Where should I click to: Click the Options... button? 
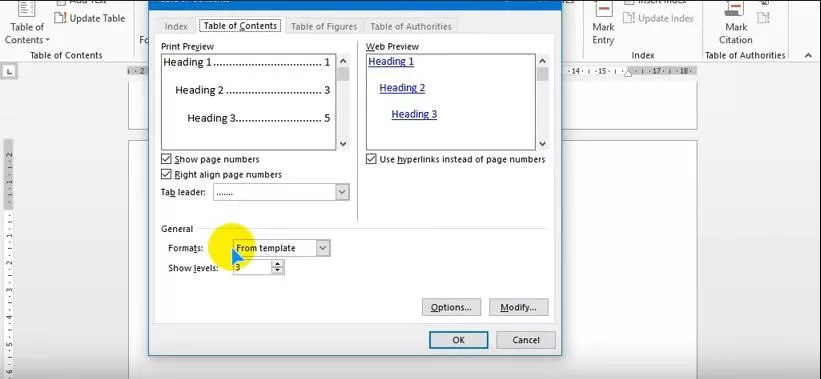click(x=451, y=307)
